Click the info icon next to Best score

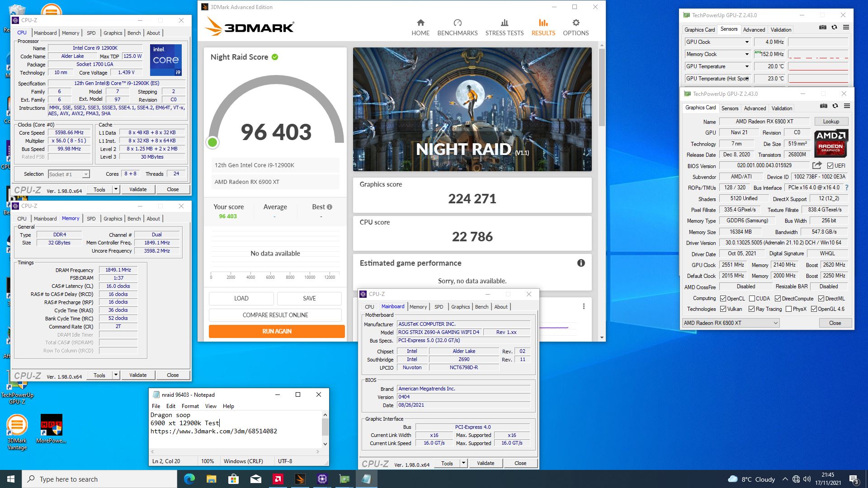(x=330, y=207)
